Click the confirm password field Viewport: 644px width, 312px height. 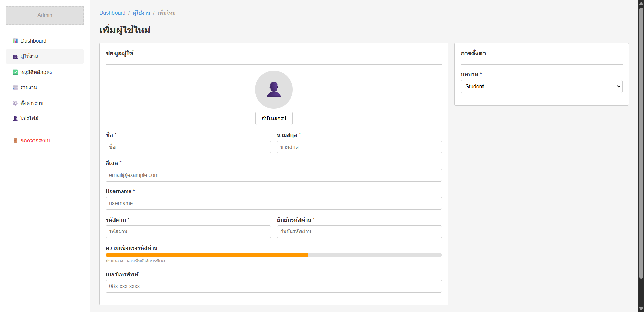359,232
